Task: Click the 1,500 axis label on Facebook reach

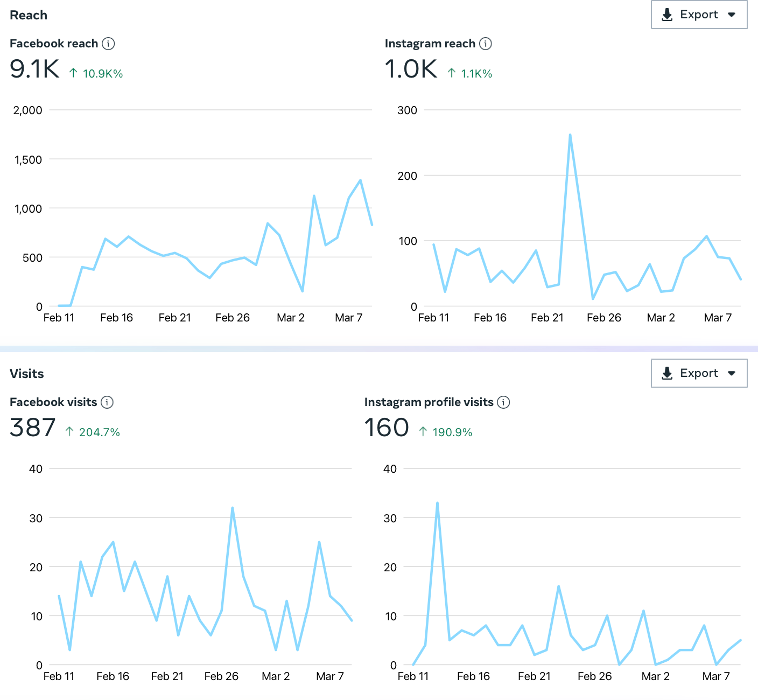Action: [29, 160]
